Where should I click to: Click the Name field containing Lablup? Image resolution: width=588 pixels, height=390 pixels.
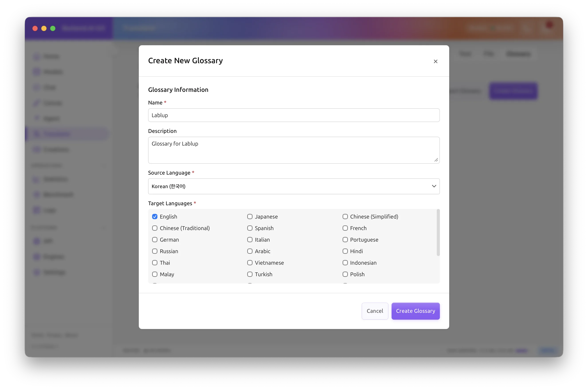click(294, 115)
